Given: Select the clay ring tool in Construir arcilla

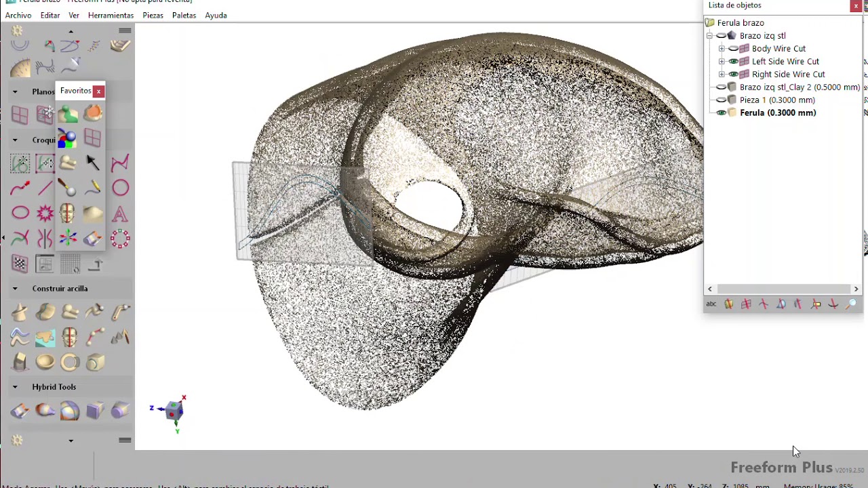Looking at the screenshot, I should [70, 362].
